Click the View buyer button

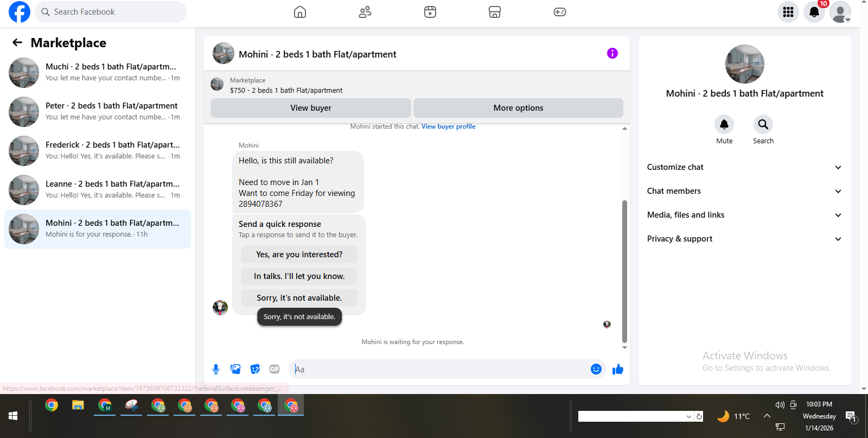311,108
